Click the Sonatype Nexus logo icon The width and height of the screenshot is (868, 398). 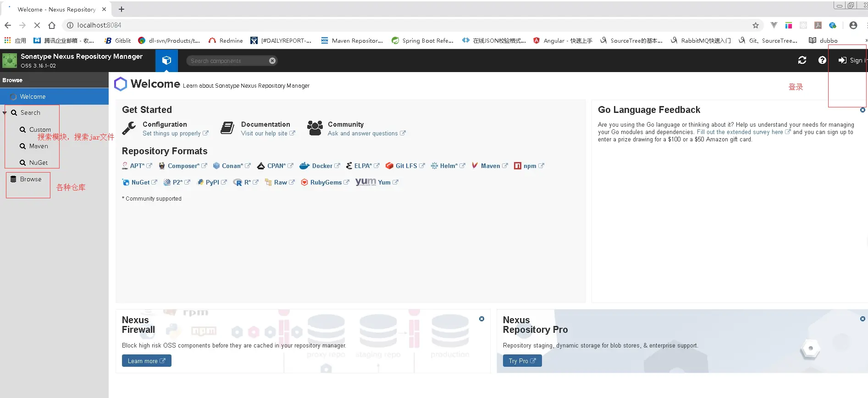tap(10, 61)
